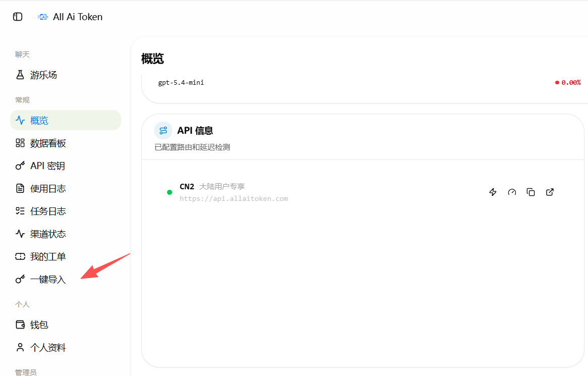Screen dimensions: 588x376
Task: Open 我的工单 tickets page
Action: click(66, 257)
